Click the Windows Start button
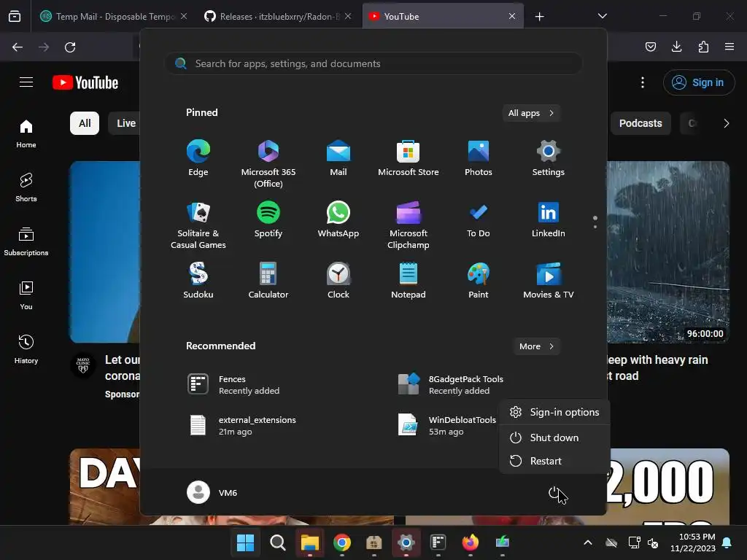The height and width of the screenshot is (560, 747). click(245, 542)
